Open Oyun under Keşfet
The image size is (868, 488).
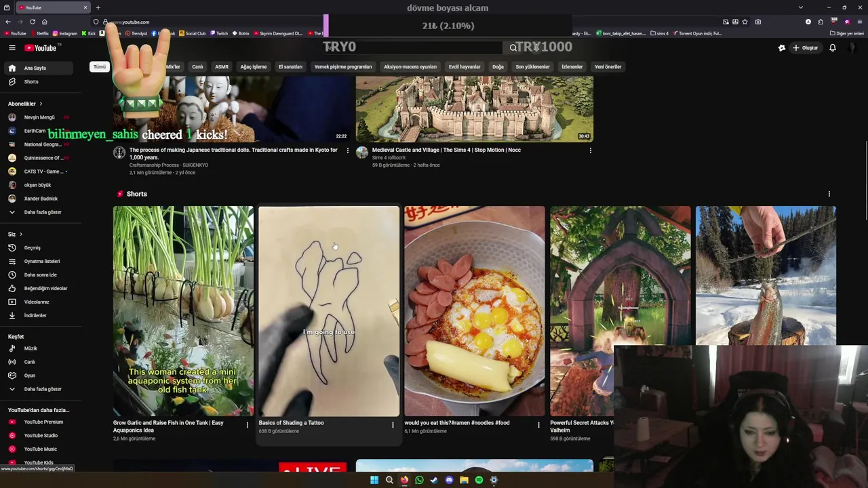pos(38,375)
